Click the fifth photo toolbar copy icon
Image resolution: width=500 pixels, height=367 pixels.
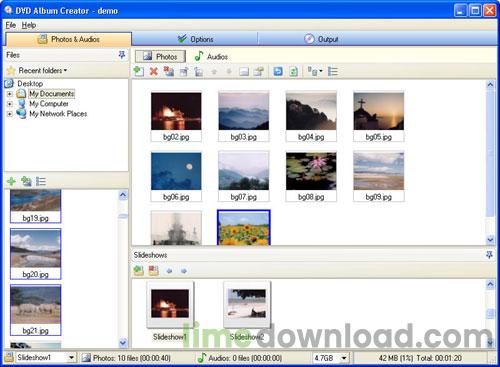199,71
